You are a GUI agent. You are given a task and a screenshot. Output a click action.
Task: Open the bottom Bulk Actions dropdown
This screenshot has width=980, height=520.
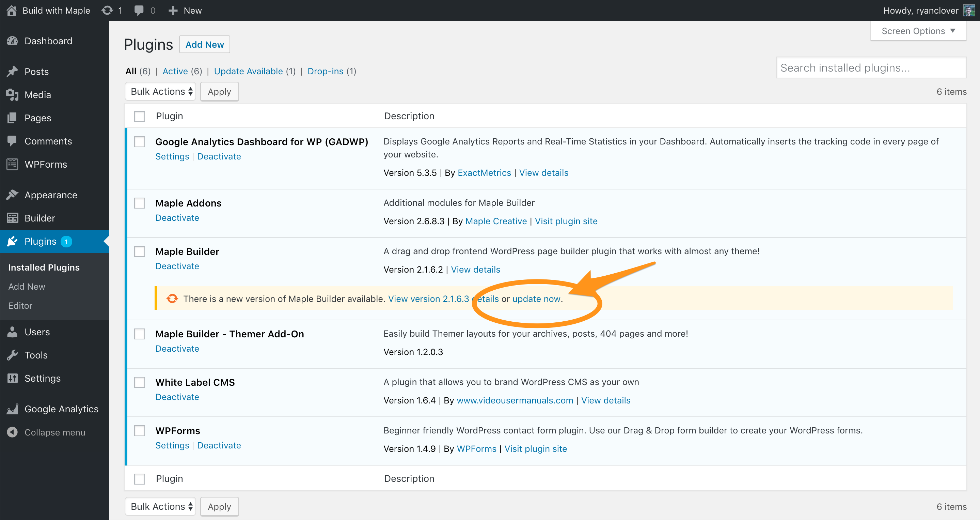click(160, 507)
